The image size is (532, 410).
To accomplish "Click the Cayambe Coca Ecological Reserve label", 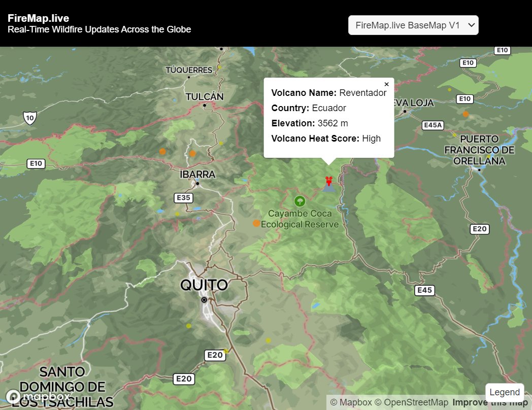I will pos(300,219).
